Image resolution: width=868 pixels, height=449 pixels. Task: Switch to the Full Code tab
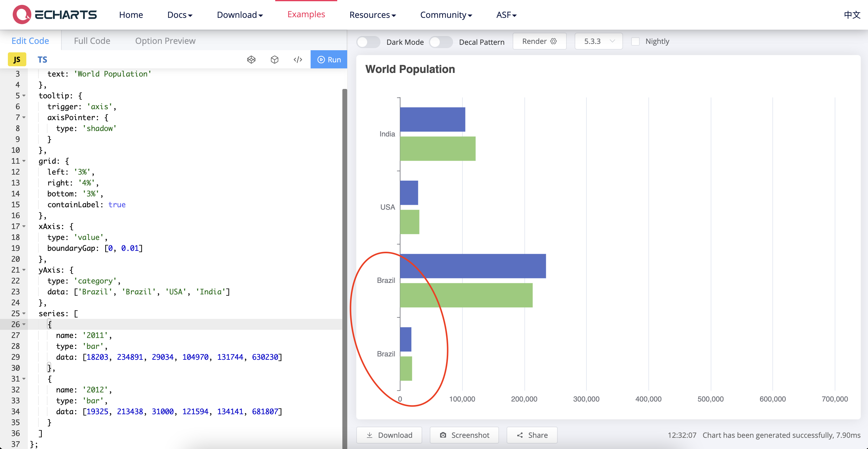point(92,41)
